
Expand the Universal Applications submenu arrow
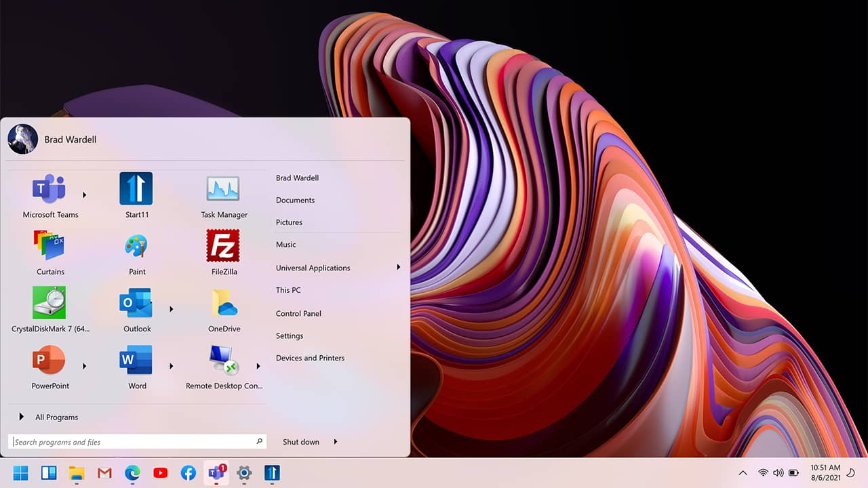[x=399, y=267]
